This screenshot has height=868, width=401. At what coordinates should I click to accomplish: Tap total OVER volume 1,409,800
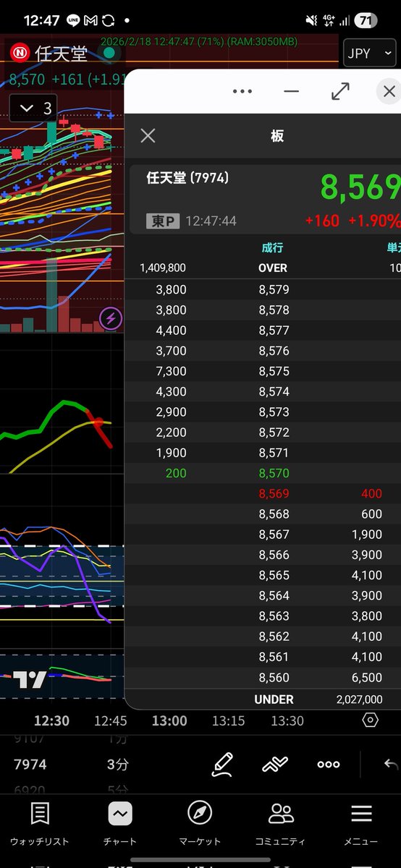point(163,268)
